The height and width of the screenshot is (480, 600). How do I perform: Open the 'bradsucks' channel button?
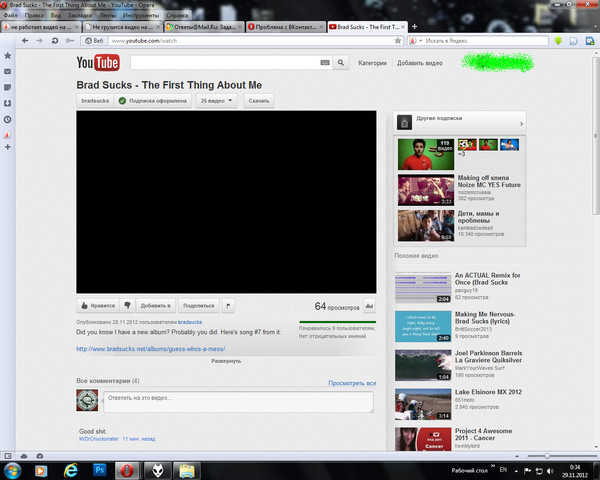tap(95, 101)
